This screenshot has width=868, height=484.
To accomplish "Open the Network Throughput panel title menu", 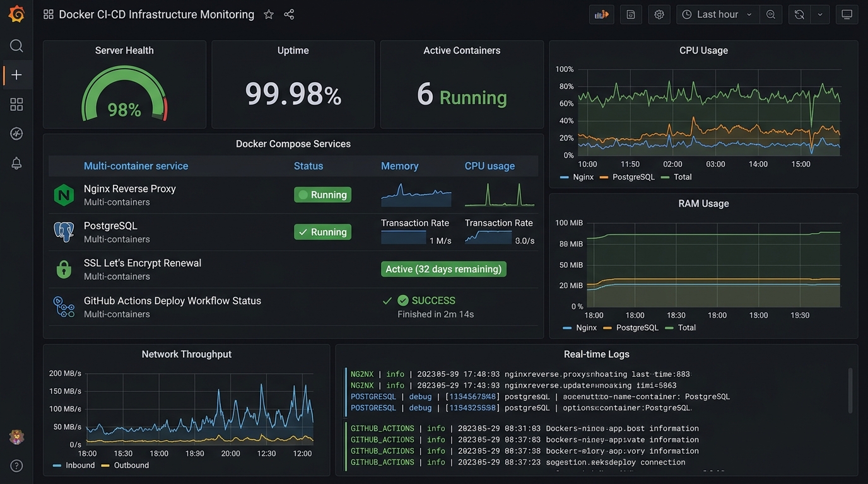I will point(187,354).
